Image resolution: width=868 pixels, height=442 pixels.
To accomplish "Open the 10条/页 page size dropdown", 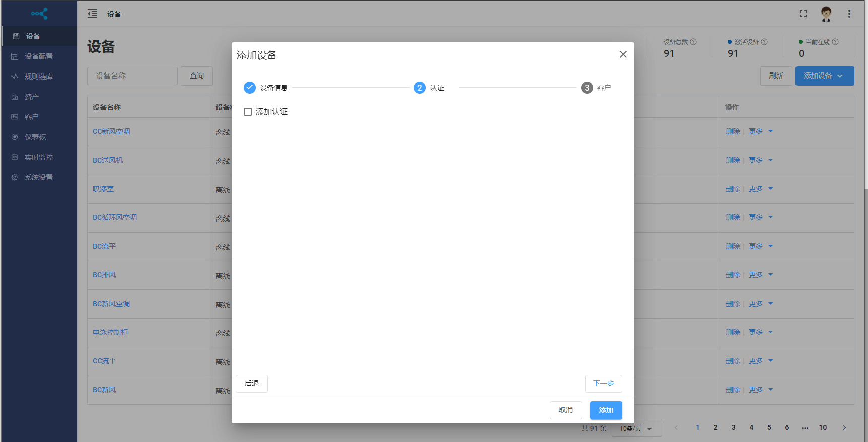I will pyautogui.click(x=636, y=428).
